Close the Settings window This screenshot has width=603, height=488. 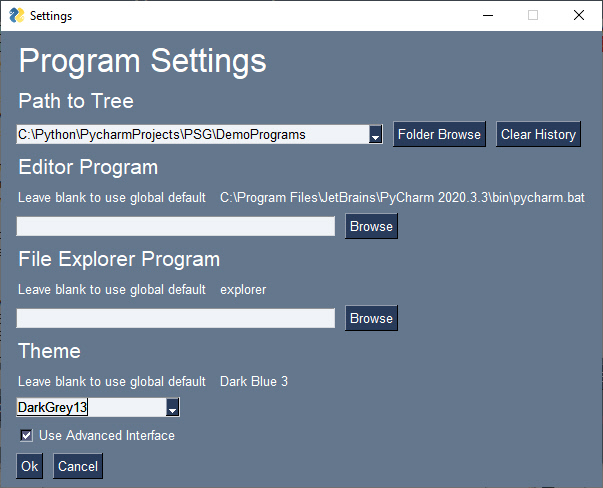point(579,15)
